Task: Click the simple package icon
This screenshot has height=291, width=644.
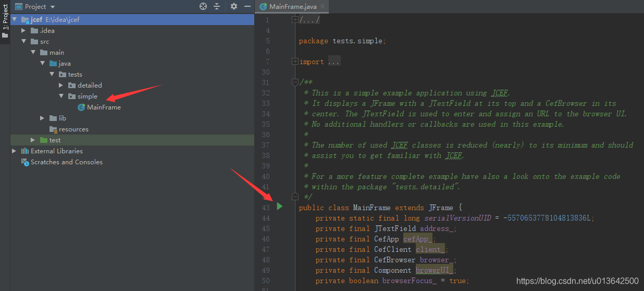Action: click(72, 96)
